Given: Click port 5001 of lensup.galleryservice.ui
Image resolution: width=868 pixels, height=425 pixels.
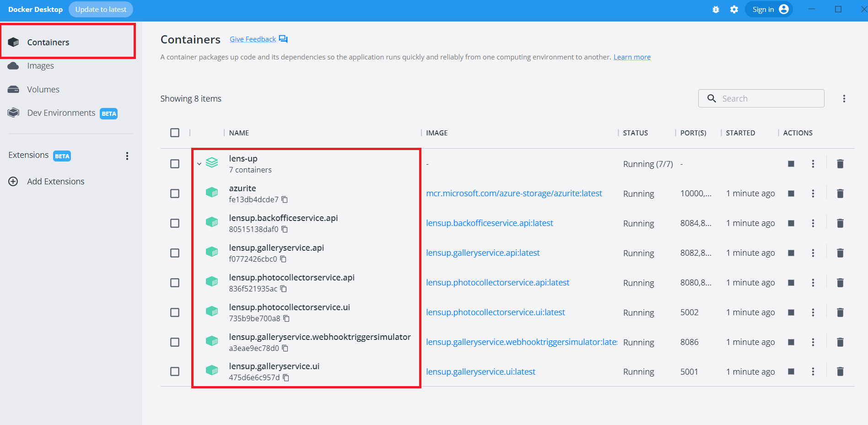Looking at the screenshot, I should [689, 372].
